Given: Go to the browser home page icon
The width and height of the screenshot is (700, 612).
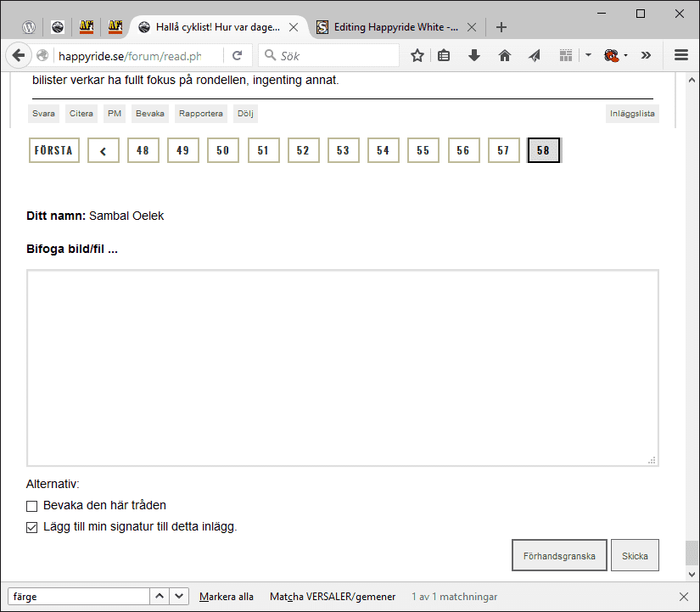Looking at the screenshot, I should tap(505, 56).
